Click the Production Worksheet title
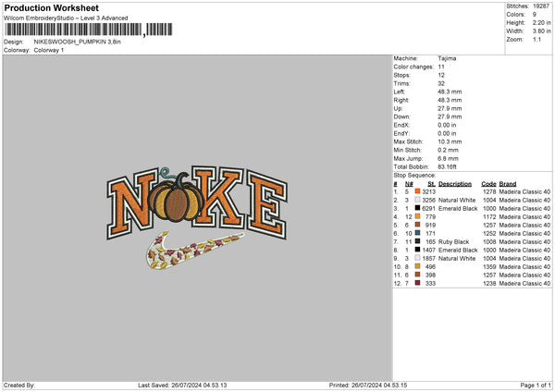This screenshot has width=555, height=392. coord(51,7)
